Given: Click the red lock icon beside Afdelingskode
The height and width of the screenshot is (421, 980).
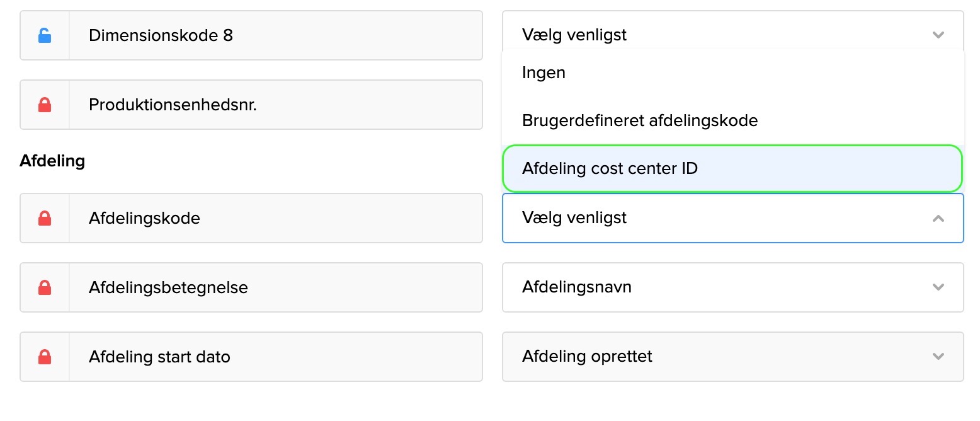Looking at the screenshot, I should (x=45, y=218).
